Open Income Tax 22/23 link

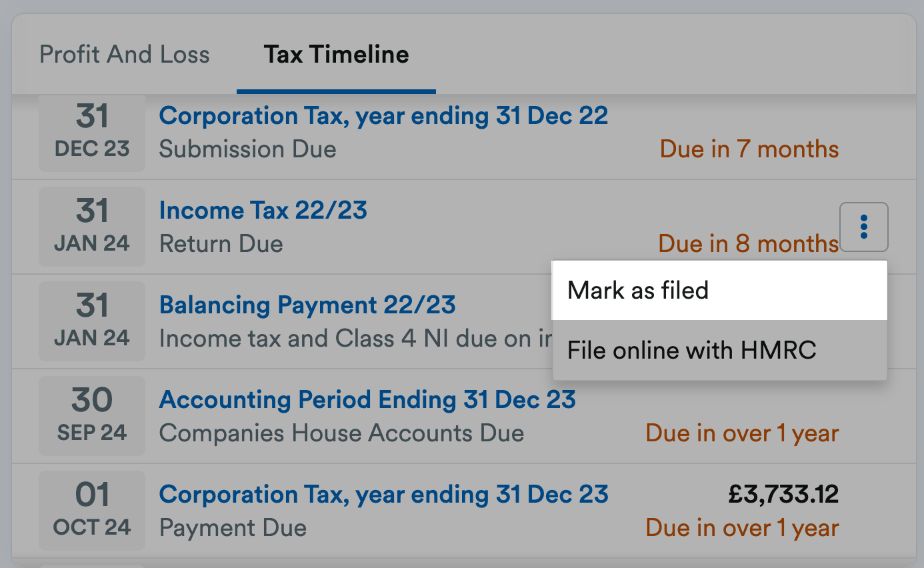coord(263,211)
